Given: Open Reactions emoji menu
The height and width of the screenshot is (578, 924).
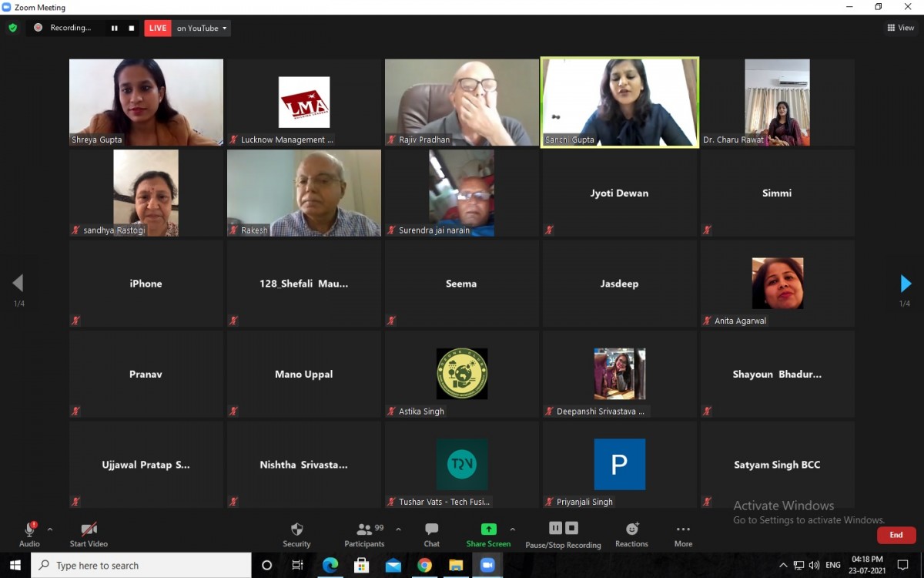Looking at the screenshot, I should click(x=631, y=534).
